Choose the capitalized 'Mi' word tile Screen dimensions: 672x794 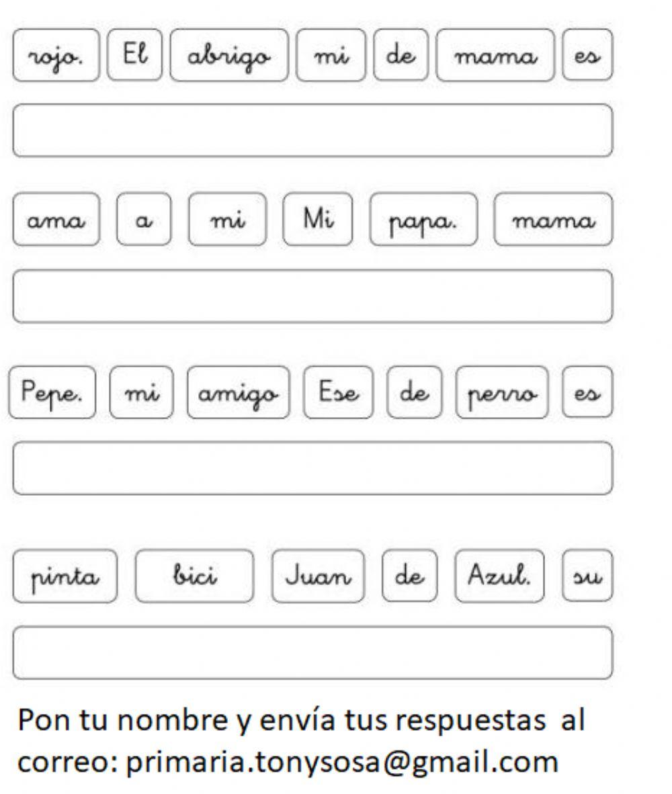tap(318, 220)
